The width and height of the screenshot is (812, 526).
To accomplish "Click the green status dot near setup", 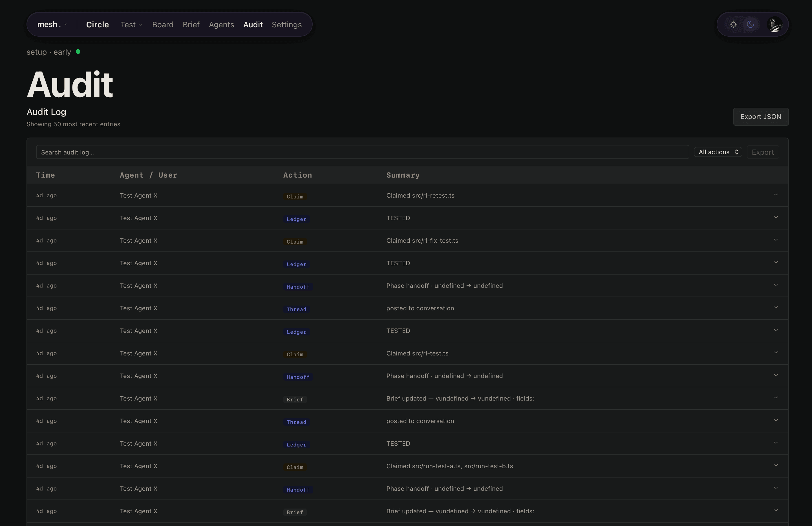I will click(78, 52).
